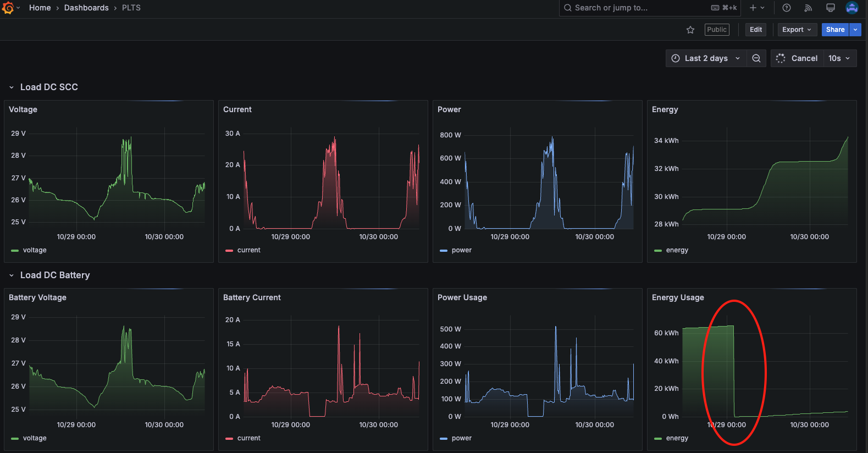
Task: Zoom out the time range
Action: pos(756,58)
